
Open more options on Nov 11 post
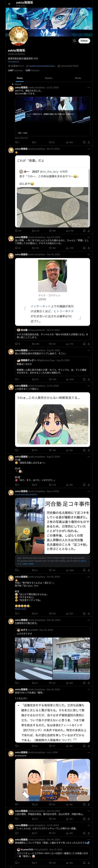89,149
